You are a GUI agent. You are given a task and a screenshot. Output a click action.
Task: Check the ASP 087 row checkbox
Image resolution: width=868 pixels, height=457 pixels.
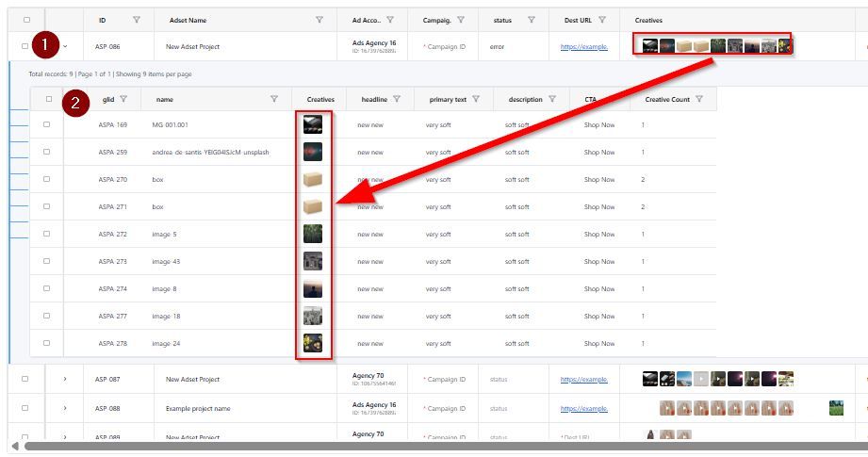coord(25,379)
